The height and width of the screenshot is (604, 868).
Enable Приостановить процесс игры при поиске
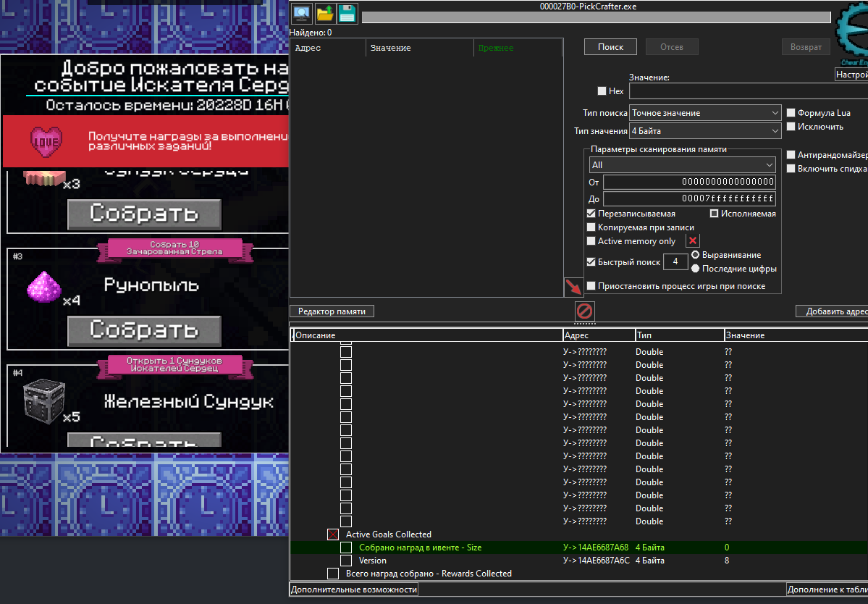[591, 286]
